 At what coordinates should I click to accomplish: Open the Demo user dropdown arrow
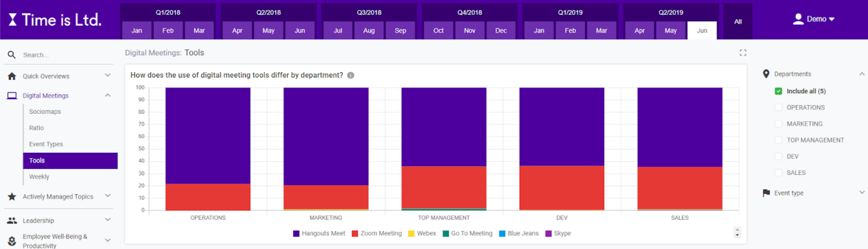[831, 19]
